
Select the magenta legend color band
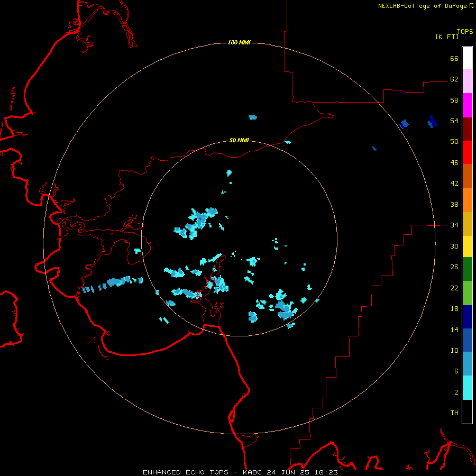tap(467, 105)
